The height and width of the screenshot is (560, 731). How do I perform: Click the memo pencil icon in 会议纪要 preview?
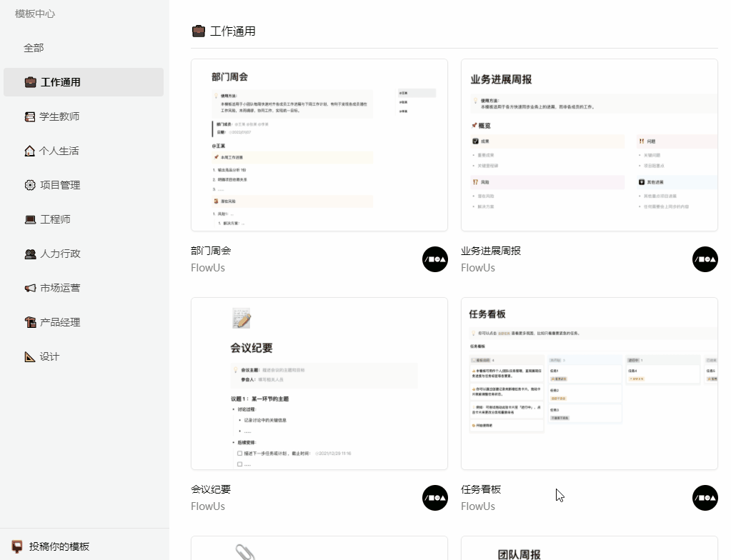point(242,318)
